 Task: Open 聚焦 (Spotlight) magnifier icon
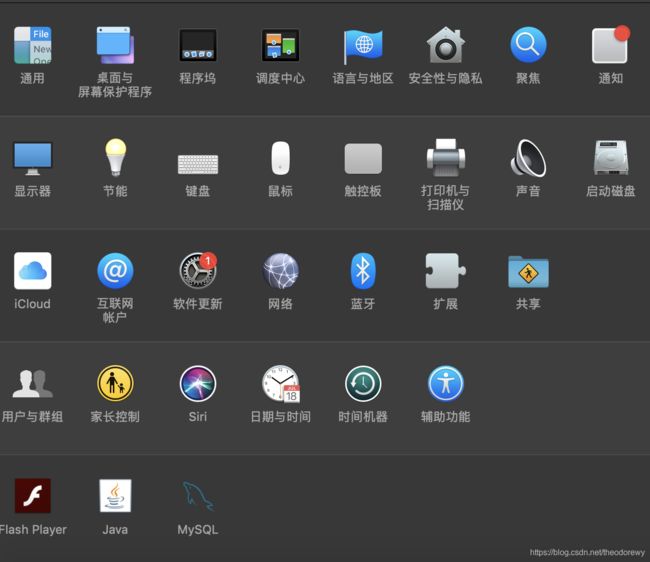tap(528, 45)
